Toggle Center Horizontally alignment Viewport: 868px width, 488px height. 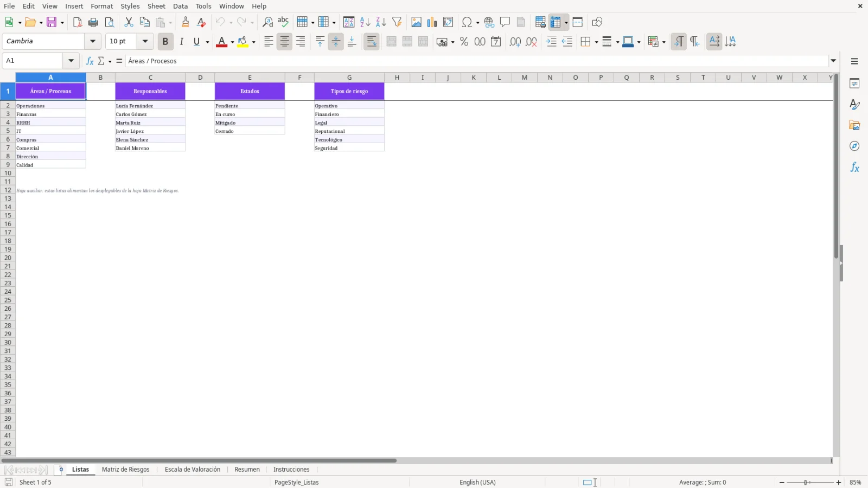coord(284,42)
